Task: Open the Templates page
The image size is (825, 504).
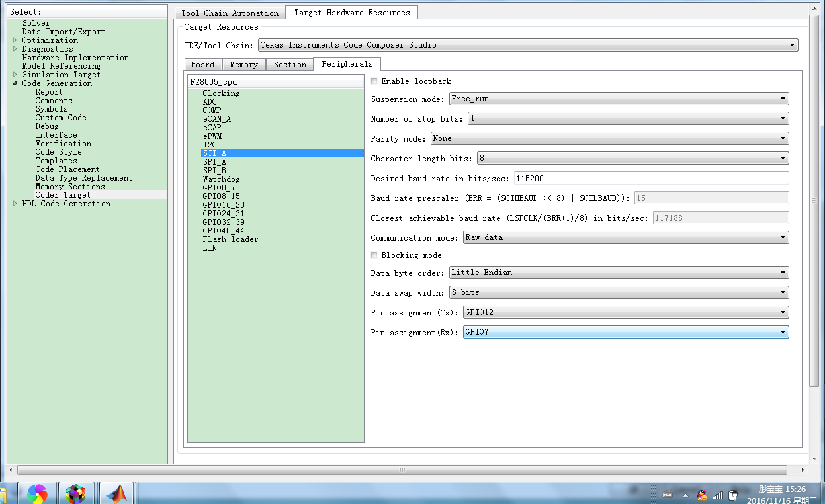Action: coord(56,161)
